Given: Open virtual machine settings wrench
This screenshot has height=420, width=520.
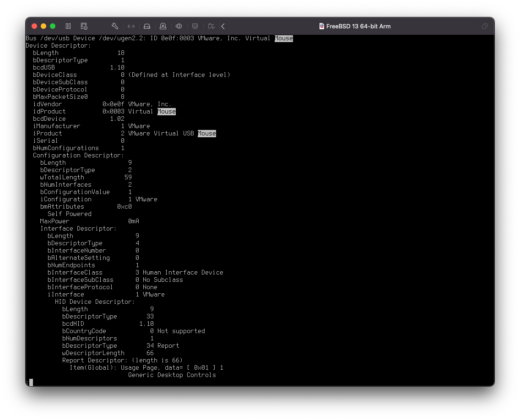Looking at the screenshot, I should click(115, 26).
